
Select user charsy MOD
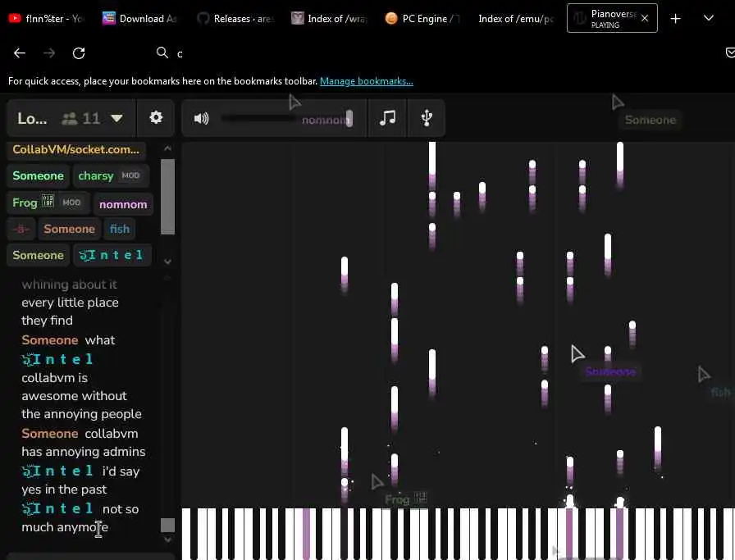[x=110, y=175]
